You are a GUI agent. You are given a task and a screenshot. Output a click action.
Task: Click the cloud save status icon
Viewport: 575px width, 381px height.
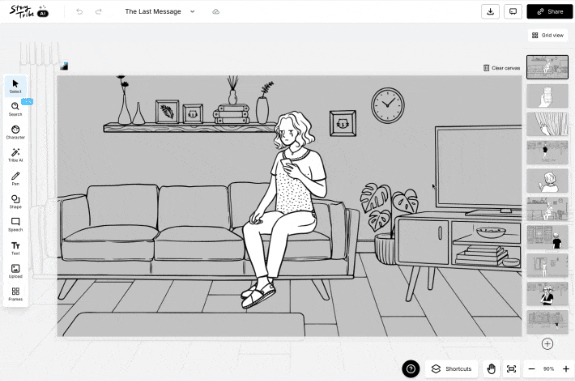tap(216, 12)
